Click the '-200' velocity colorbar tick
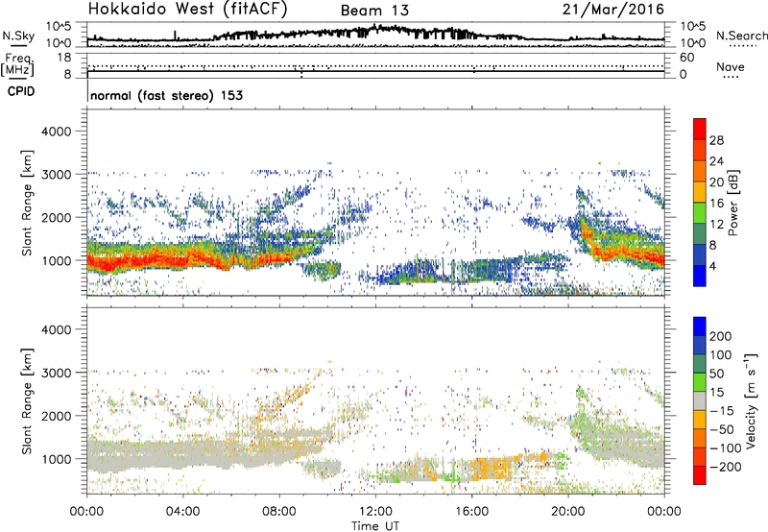 point(725,467)
